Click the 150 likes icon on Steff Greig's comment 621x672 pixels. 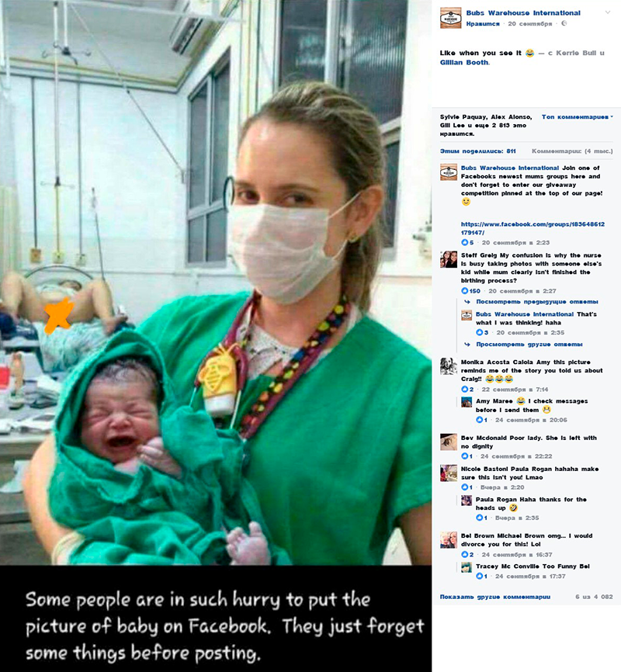[464, 290]
